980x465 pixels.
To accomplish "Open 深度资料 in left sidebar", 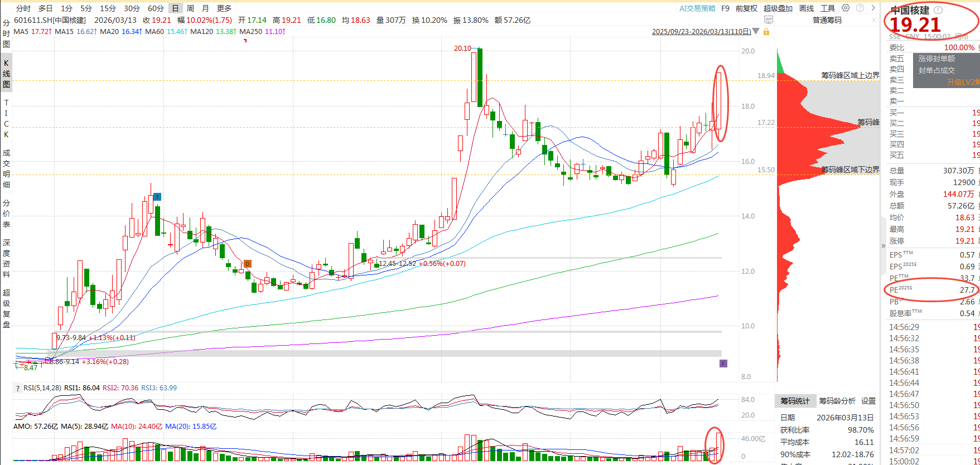I will click(x=6, y=258).
